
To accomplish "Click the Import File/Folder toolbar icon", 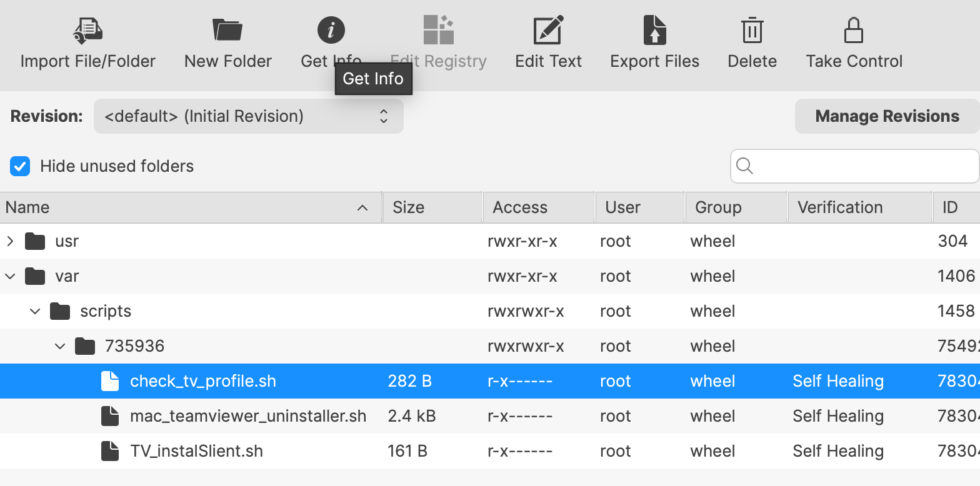I will [x=87, y=30].
